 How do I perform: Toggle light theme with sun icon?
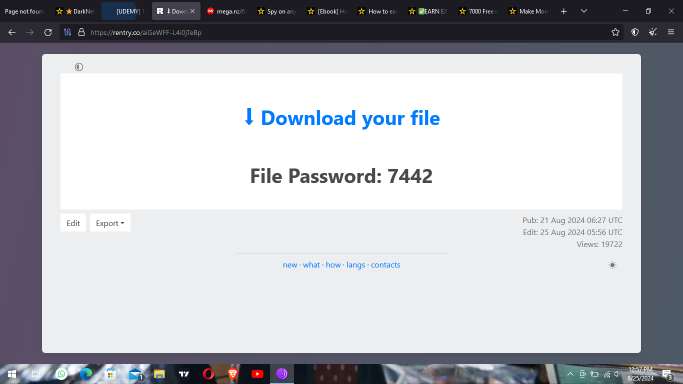coord(612,265)
